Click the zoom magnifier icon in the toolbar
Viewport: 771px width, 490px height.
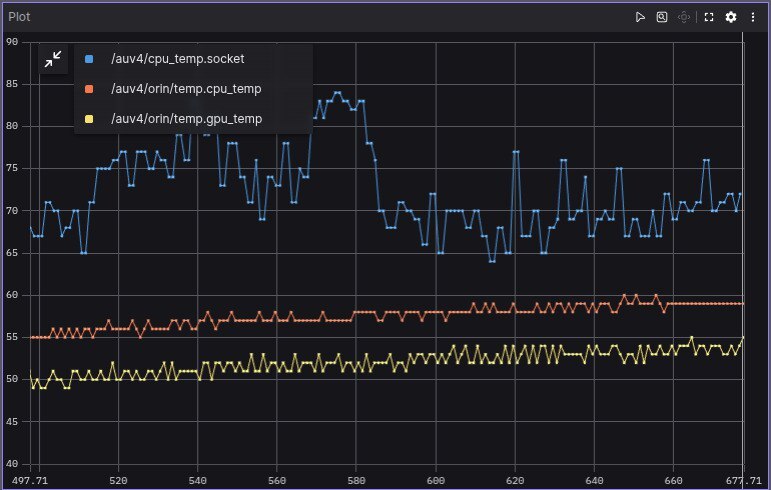coord(662,17)
